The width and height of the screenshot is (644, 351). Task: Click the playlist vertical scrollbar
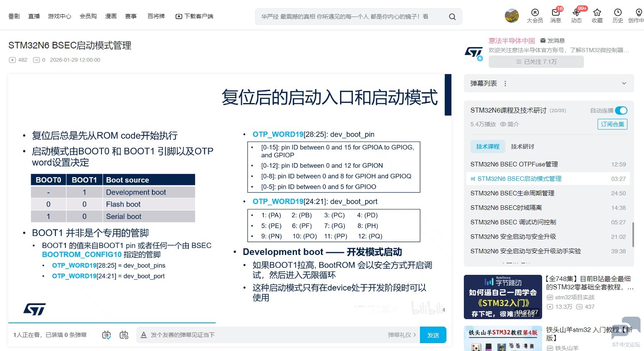632,235
